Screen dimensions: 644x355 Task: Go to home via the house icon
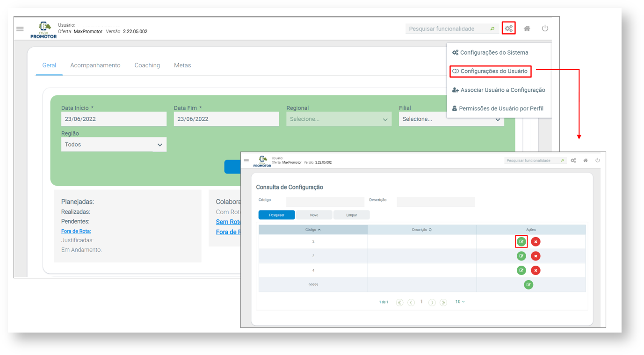pyautogui.click(x=527, y=29)
